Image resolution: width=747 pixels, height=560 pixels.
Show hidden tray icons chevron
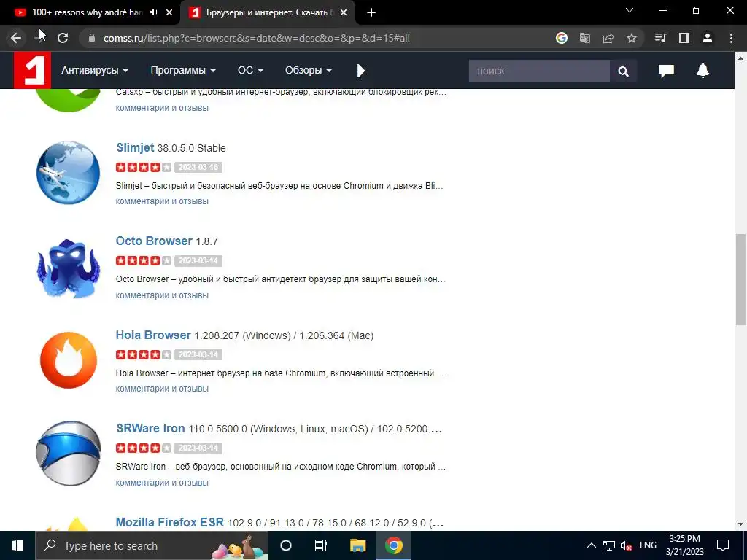(x=591, y=545)
